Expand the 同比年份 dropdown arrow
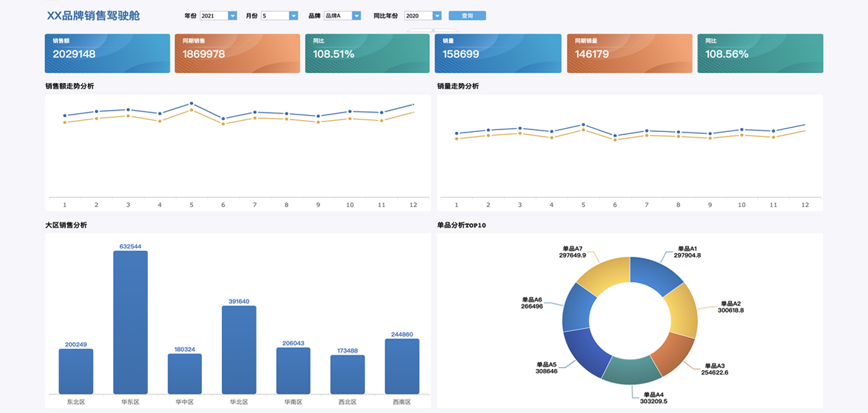Viewport: 868px width, 413px height. pos(437,16)
